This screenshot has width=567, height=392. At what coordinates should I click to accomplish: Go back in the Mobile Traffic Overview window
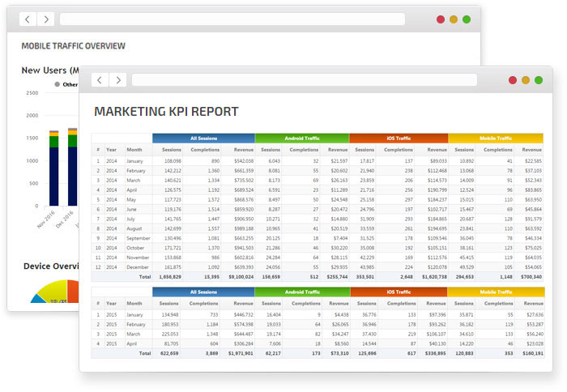28,19
